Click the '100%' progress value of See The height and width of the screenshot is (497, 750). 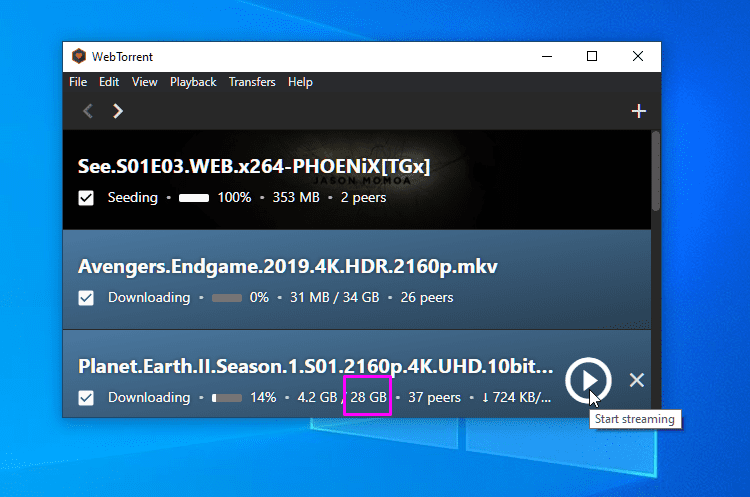(x=234, y=198)
